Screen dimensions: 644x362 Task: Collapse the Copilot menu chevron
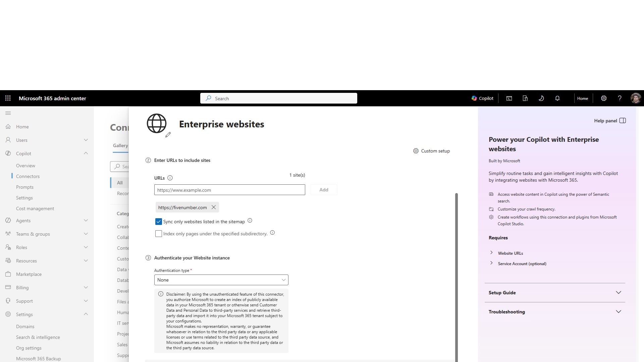[x=86, y=154]
